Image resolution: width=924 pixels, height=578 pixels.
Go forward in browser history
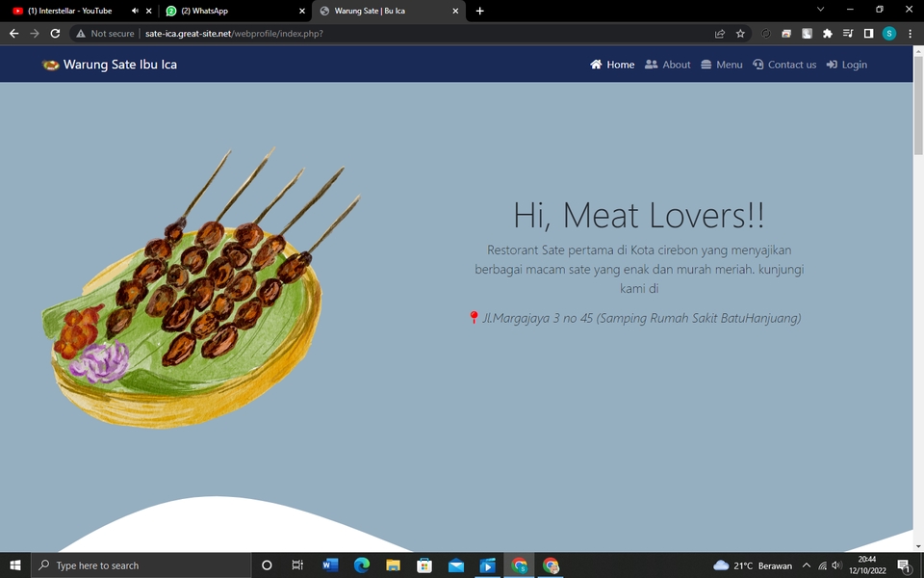(35, 34)
